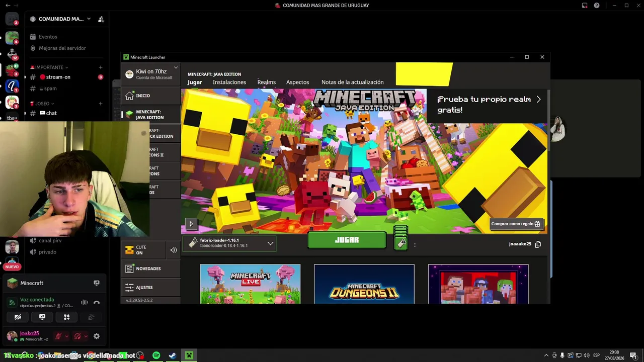644x362 pixels.
Task: Share your screen in Discord
Action: tap(42, 317)
